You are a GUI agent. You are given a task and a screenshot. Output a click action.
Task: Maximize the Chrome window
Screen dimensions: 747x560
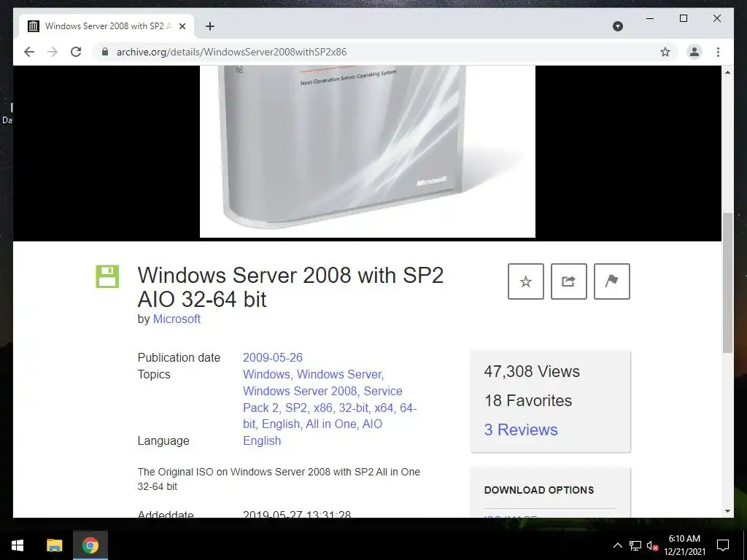coord(683,18)
